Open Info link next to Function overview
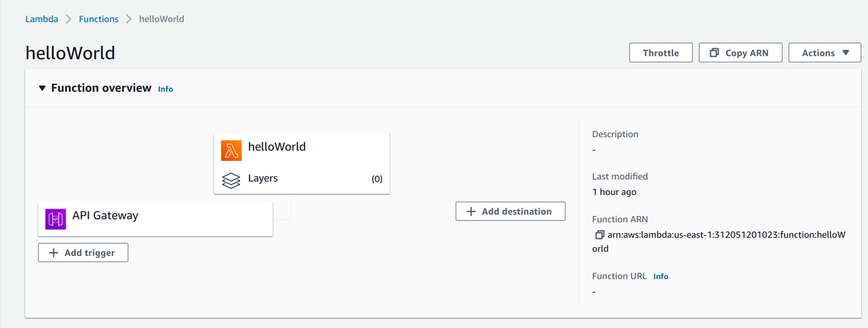This screenshot has width=868, height=328. [165, 89]
